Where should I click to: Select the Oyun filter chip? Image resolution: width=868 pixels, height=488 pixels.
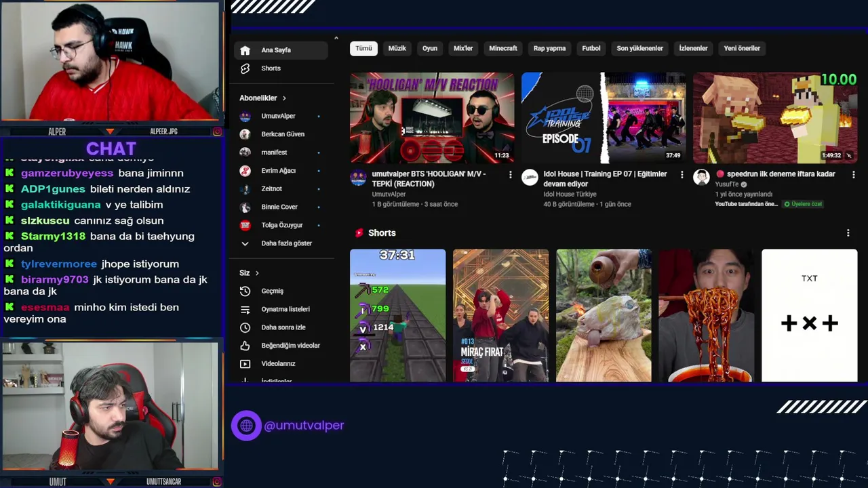coord(430,48)
